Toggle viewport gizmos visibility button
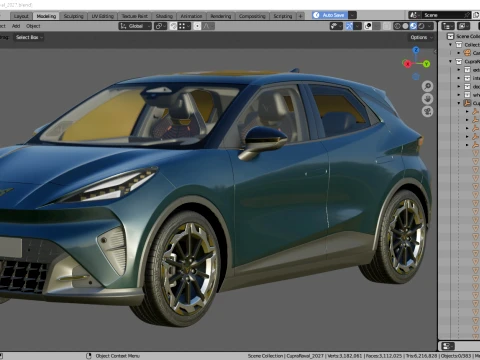 (349, 26)
